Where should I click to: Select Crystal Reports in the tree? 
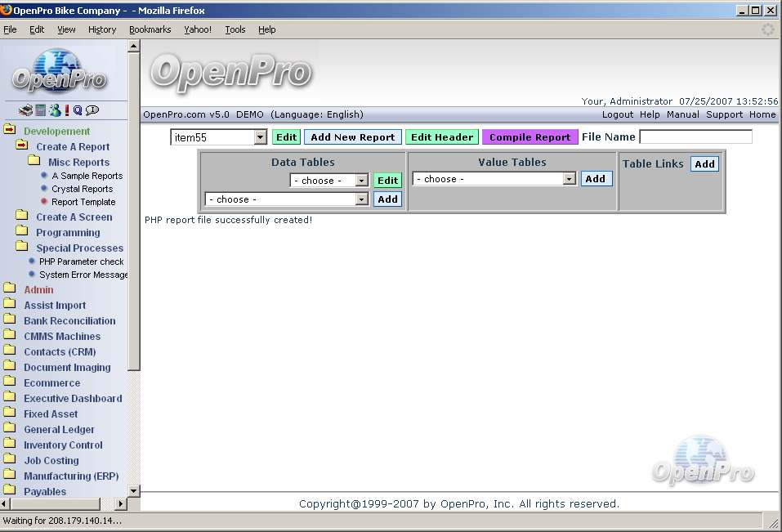82,189
